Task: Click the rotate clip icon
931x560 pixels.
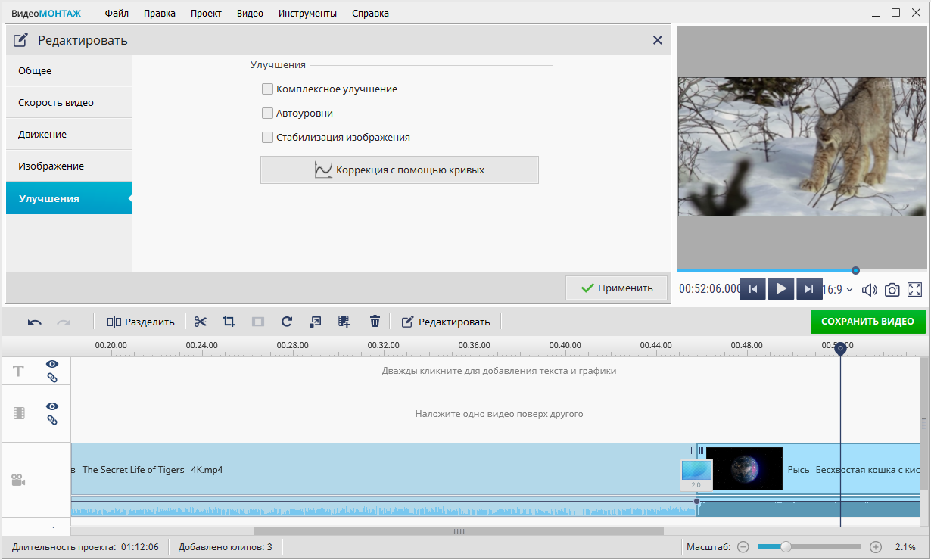Action: pos(286,322)
